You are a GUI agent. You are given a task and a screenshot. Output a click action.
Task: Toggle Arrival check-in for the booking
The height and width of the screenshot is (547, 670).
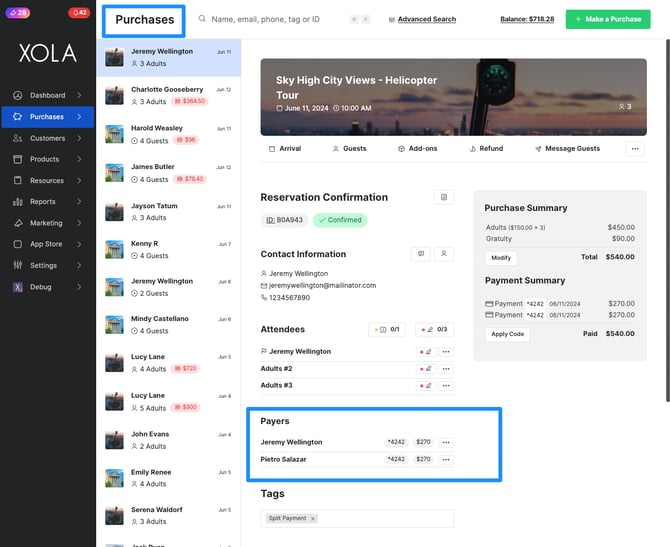click(285, 149)
